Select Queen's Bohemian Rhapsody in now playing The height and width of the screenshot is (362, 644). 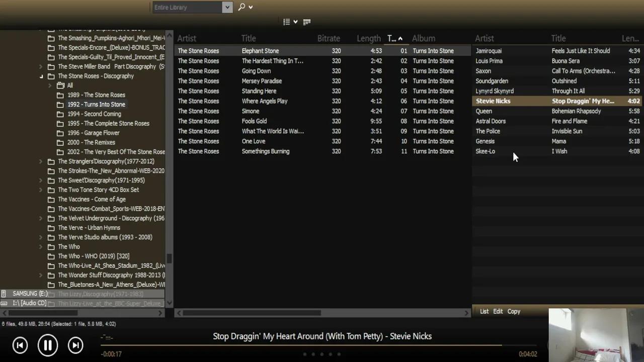tap(557, 111)
